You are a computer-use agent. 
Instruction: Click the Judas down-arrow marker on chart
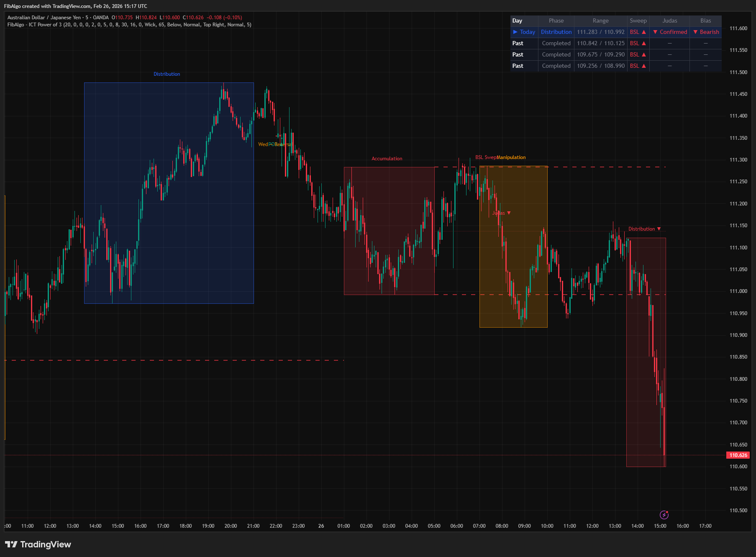tap(509, 213)
